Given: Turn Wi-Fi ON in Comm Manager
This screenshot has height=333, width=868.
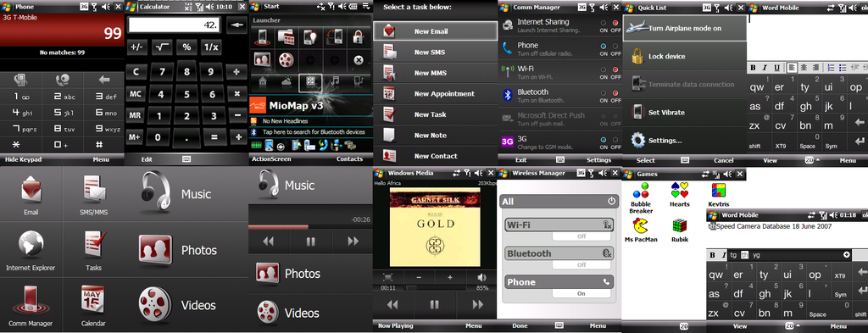Looking at the screenshot, I should [604, 69].
